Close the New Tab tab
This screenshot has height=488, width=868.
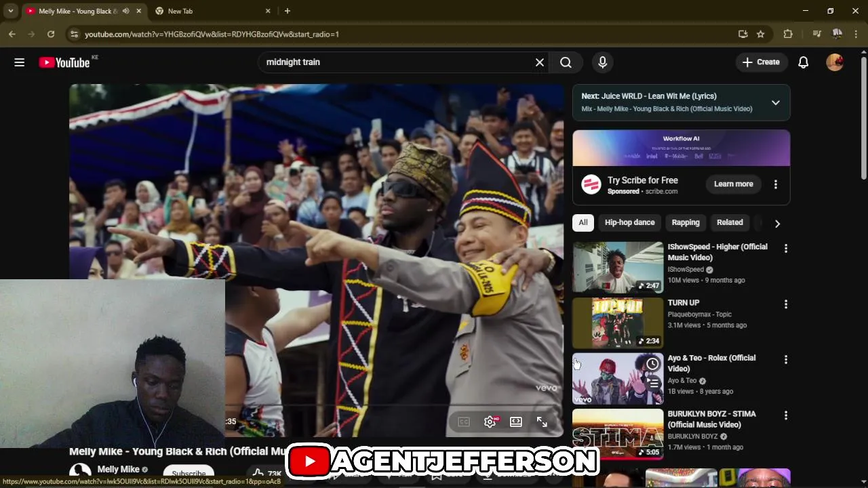point(268,11)
